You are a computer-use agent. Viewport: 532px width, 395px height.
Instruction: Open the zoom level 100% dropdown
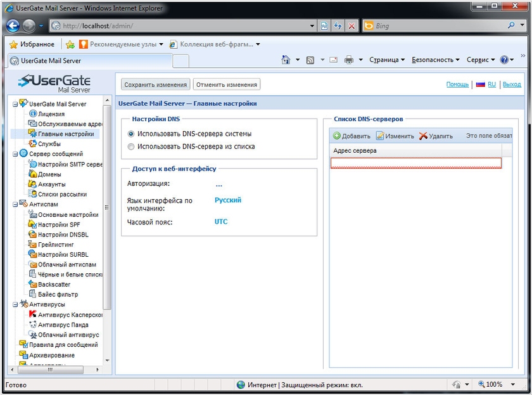[513, 384]
